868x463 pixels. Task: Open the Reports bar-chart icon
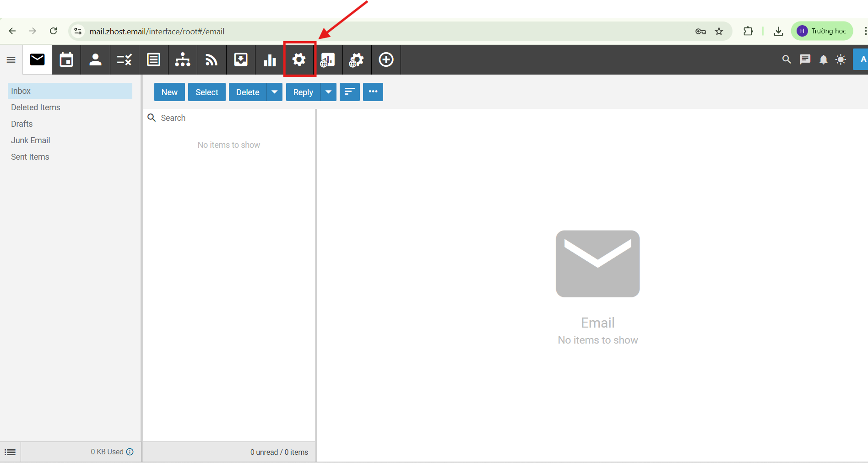(x=270, y=59)
